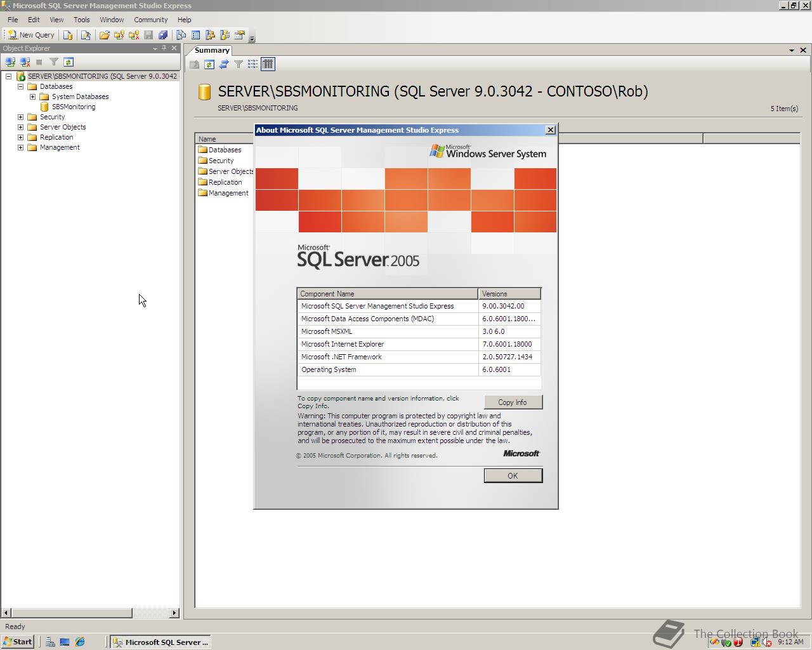The width and height of the screenshot is (812, 650).
Task: Collapse the SERVER\SBSMONITORING server node
Action: click(x=9, y=76)
